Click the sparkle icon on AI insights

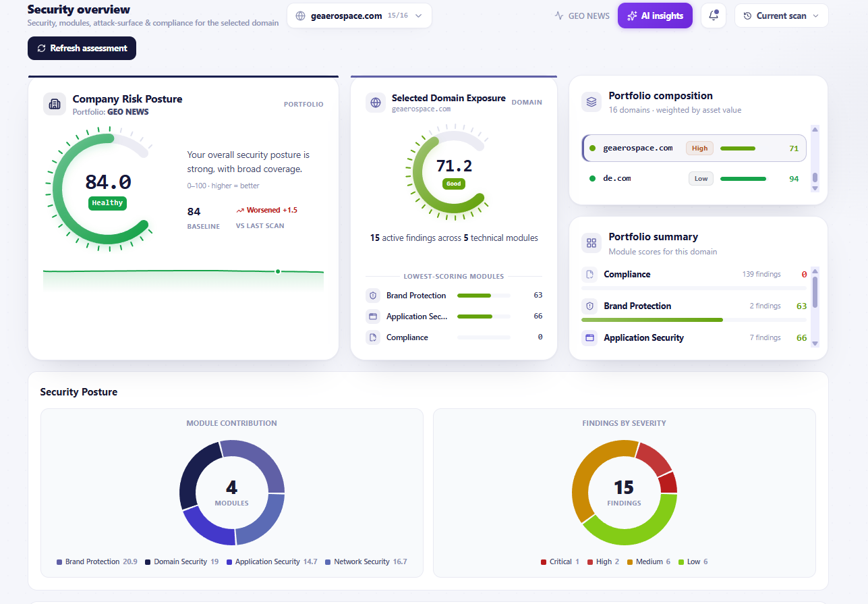click(x=632, y=16)
